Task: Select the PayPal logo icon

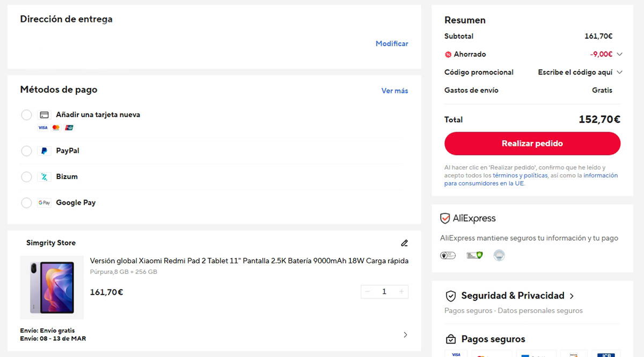Action: click(x=46, y=151)
